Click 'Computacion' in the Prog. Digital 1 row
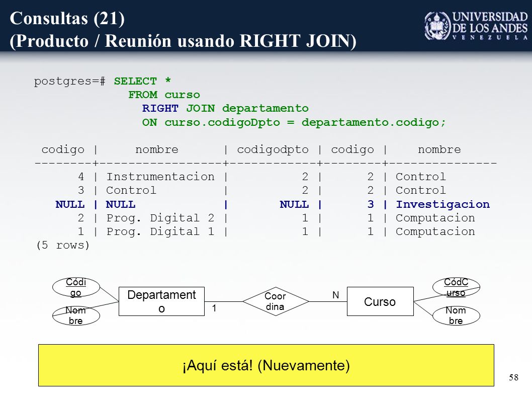This screenshot has width=532, height=399. (x=435, y=231)
